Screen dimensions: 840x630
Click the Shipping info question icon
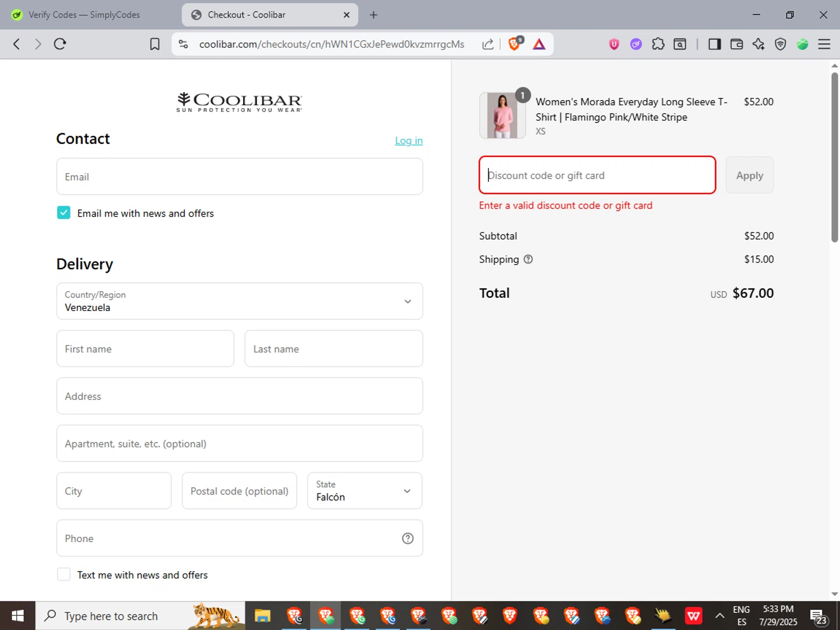(x=528, y=259)
